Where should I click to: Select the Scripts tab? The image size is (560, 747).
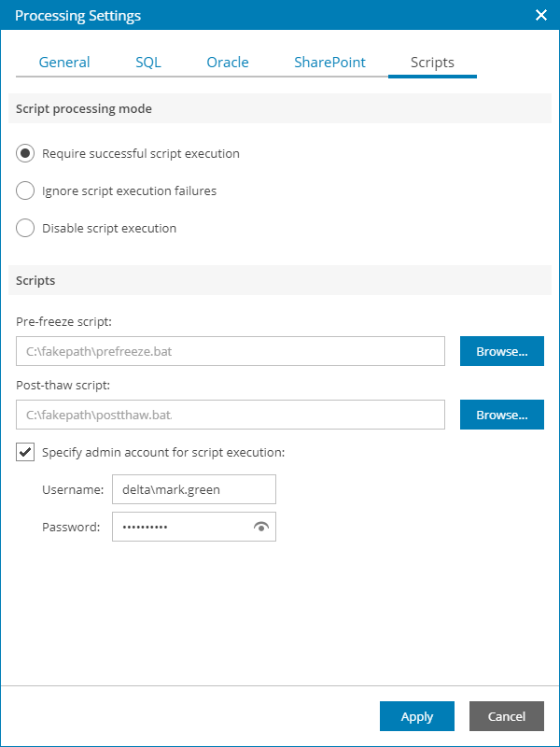432,63
